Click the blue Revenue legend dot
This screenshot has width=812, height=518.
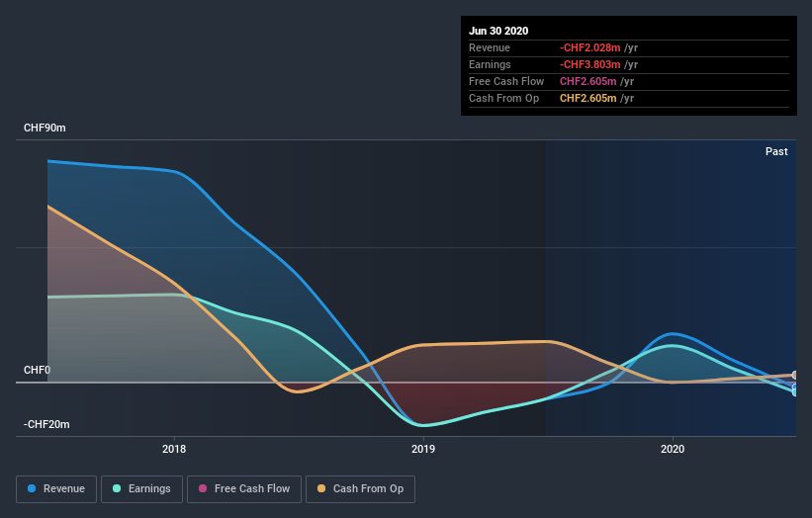tap(32, 488)
